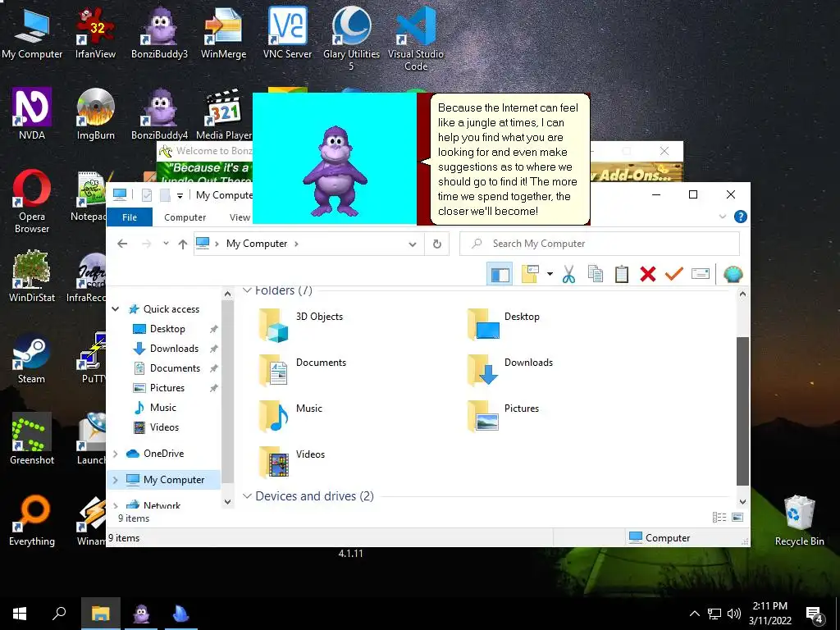Click the Properties icon in title bar
Image resolution: width=840 pixels, height=630 pixels.
click(147, 195)
